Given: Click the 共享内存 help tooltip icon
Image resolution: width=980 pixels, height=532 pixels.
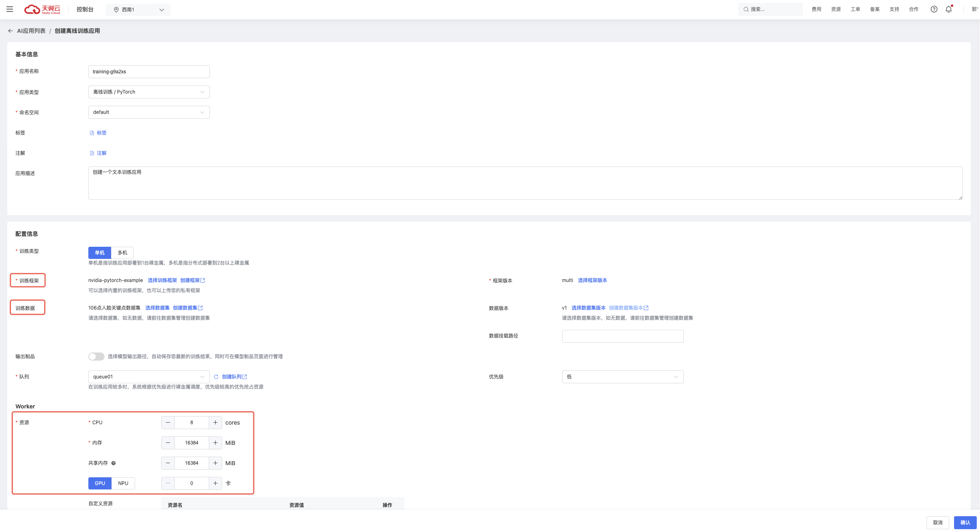Looking at the screenshot, I should [x=113, y=463].
